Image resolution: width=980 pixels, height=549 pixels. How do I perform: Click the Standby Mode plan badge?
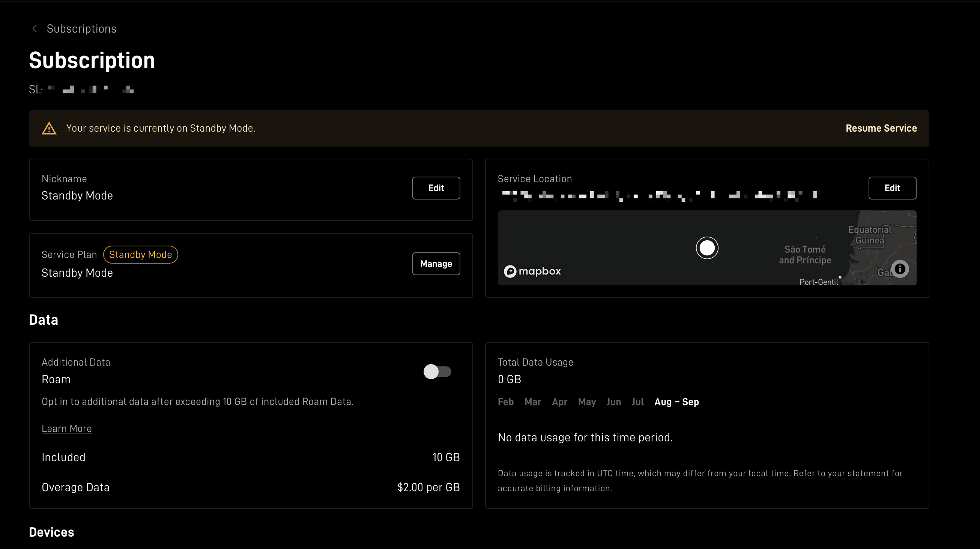tap(140, 254)
